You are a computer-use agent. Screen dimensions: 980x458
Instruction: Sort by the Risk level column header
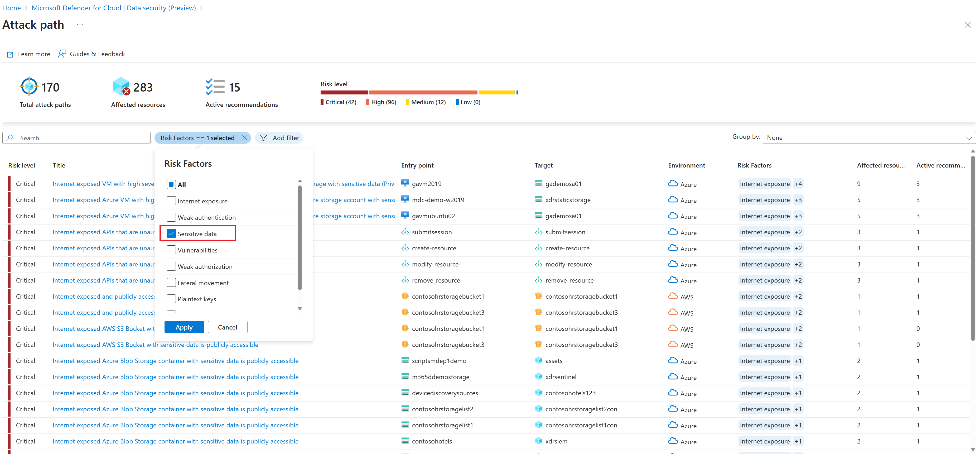22,165
